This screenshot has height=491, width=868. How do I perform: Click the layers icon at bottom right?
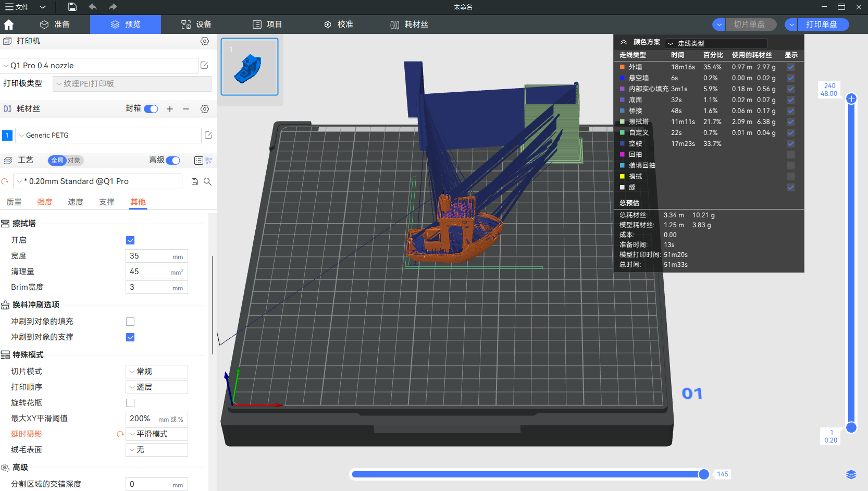point(851,474)
